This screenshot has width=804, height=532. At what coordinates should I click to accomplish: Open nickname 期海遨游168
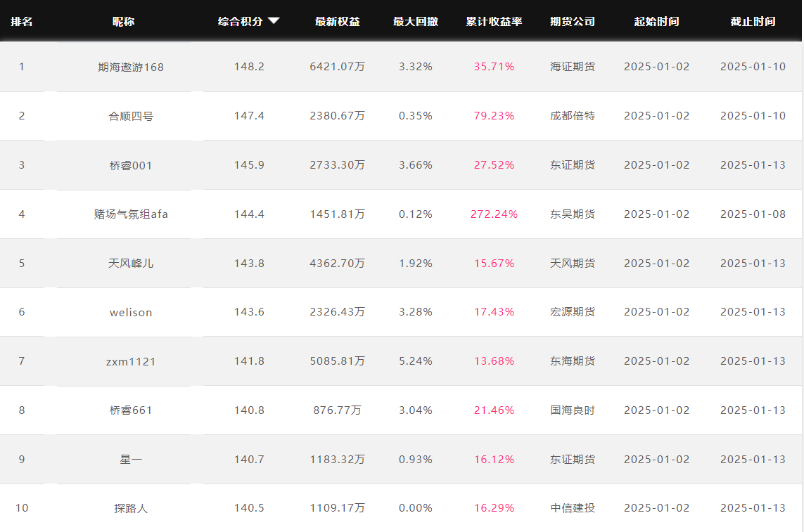[131, 67]
